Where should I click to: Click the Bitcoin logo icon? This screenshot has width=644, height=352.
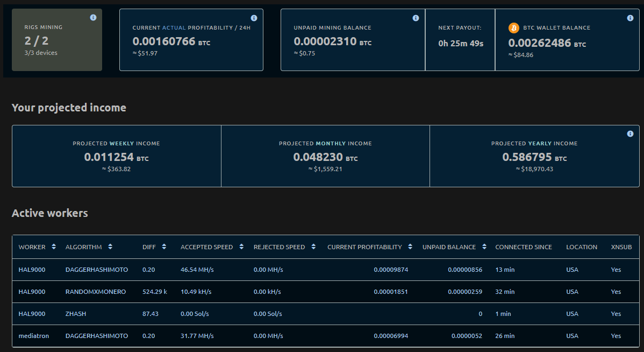tap(514, 28)
